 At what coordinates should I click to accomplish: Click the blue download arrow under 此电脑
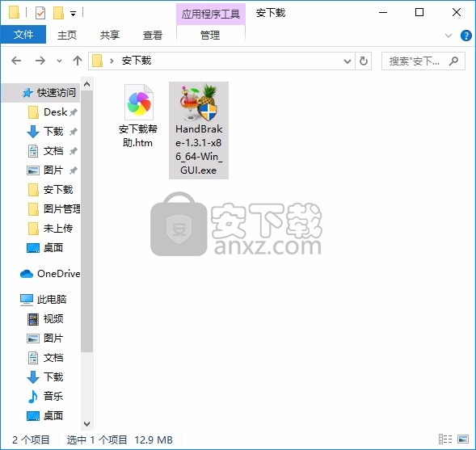pyautogui.click(x=33, y=377)
